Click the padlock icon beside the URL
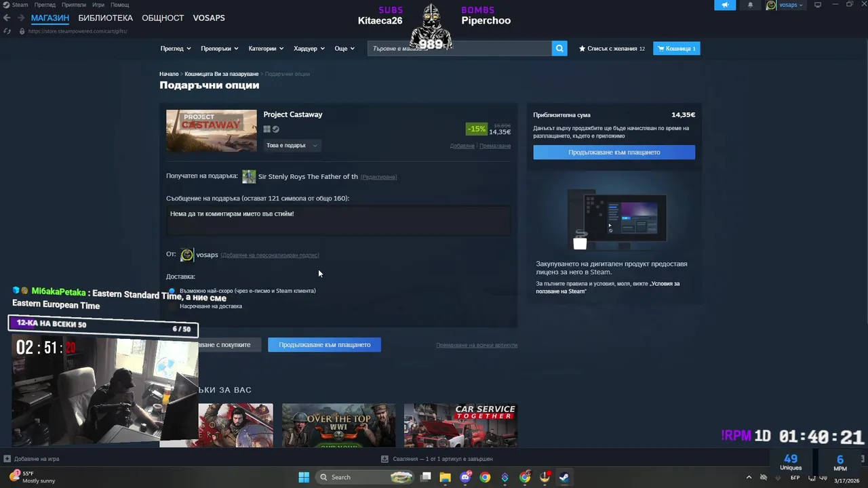The width and height of the screenshot is (868, 488). (x=22, y=31)
